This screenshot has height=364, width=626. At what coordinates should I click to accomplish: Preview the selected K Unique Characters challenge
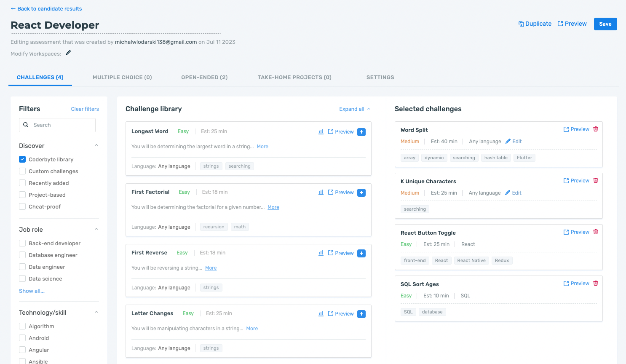pos(576,181)
